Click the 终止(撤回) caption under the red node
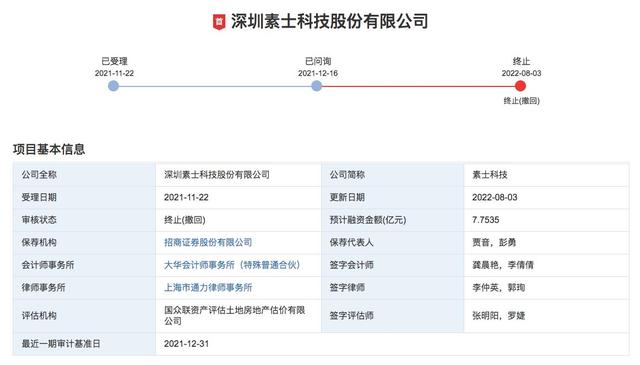This screenshot has width=640, height=365. click(x=522, y=101)
